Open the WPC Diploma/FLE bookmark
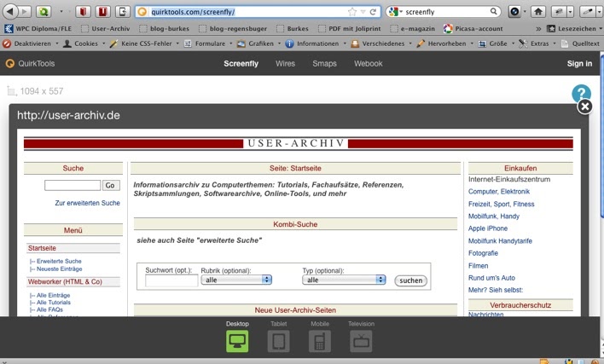The height and width of the screenshot is (364, 604). tap(38, 28)
